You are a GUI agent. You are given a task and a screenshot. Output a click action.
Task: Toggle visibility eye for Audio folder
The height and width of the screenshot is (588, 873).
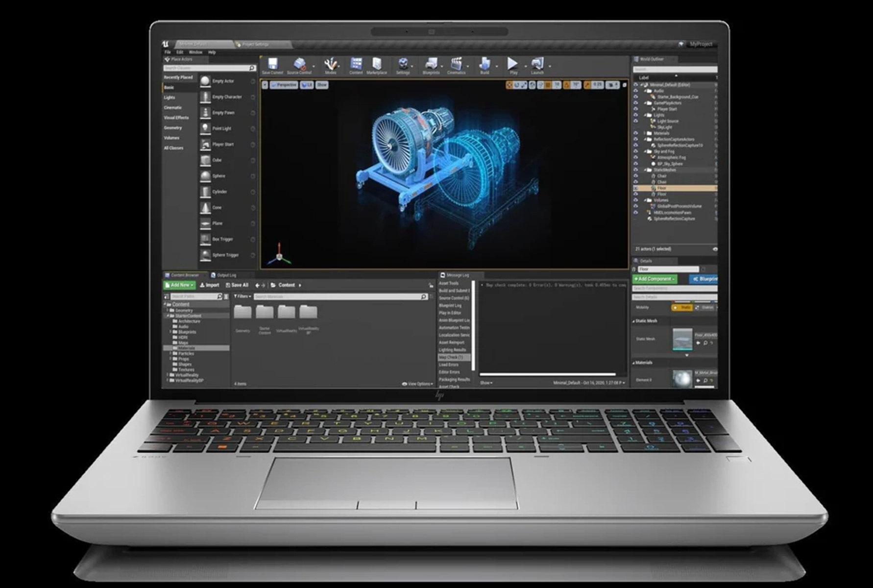636,91
